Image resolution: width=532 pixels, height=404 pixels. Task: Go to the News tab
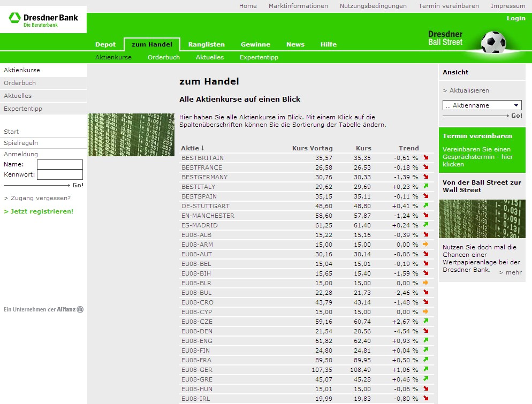click(295, 44)
